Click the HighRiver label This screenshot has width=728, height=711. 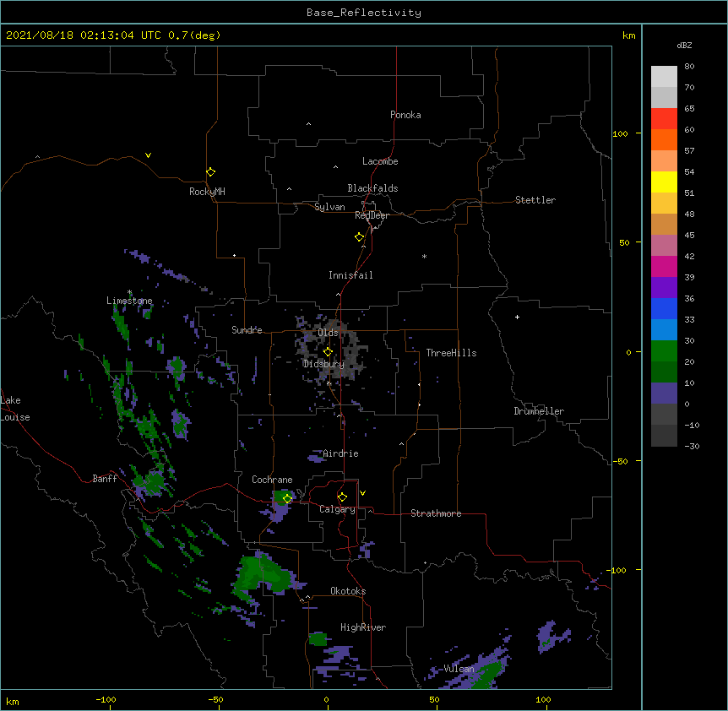pos(363,627)
